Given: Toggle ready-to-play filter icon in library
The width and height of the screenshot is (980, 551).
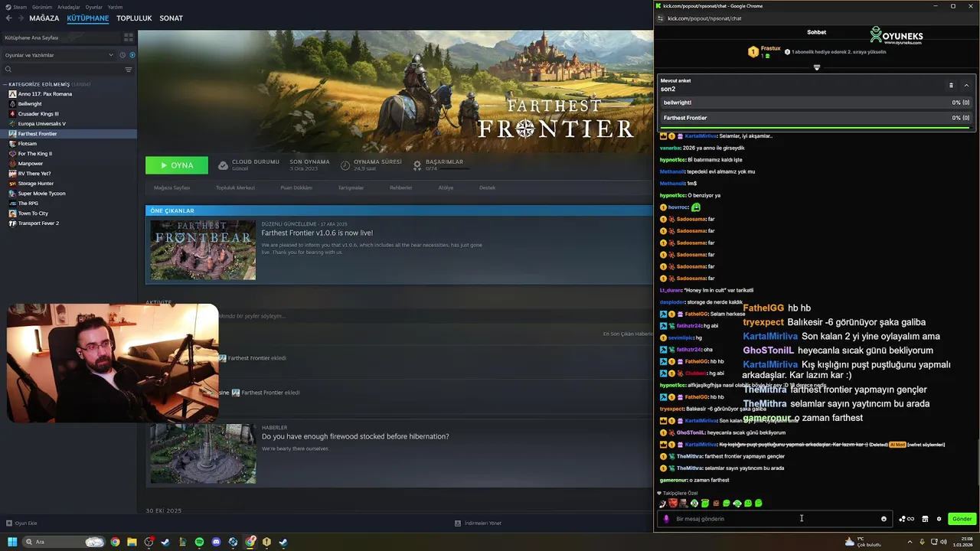Looking at the screenshot, I should pos(132,55).
